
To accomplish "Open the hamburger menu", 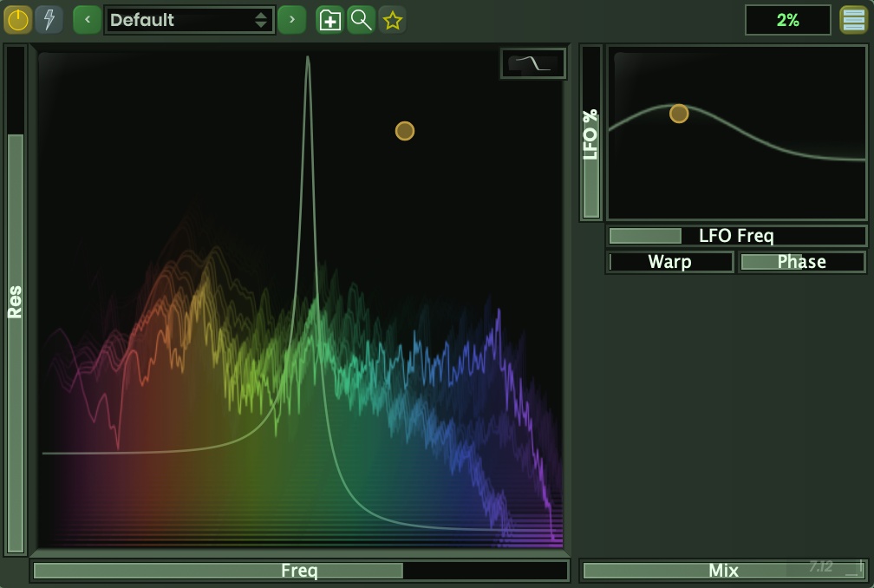I will pyautogui.click(x=853, y=20).
